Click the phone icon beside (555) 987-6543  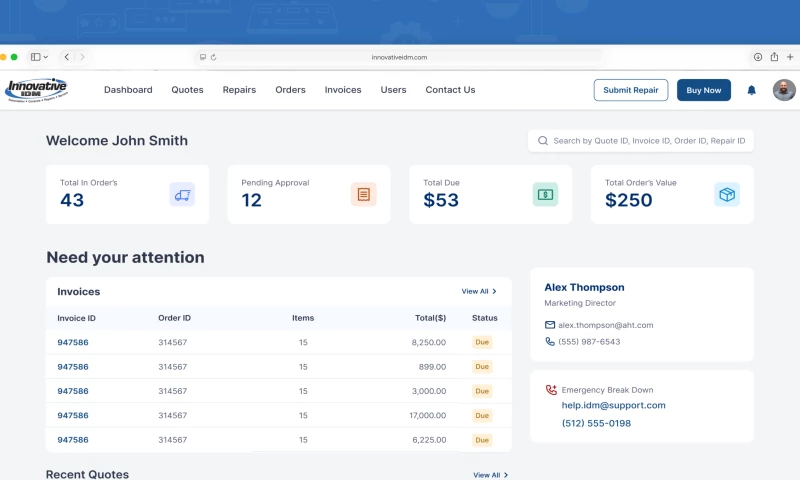pos(549,342)
